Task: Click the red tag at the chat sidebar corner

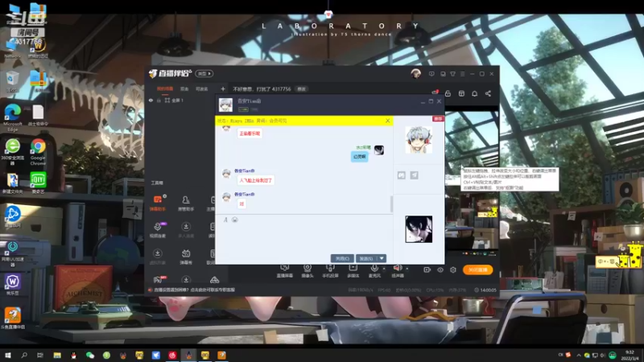Action: (438, 118)
